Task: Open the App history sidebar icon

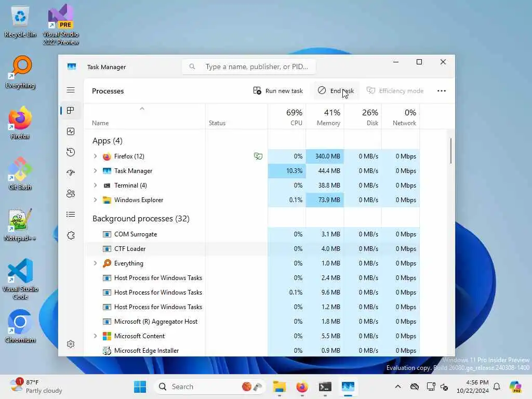Action: click(71, 152)
